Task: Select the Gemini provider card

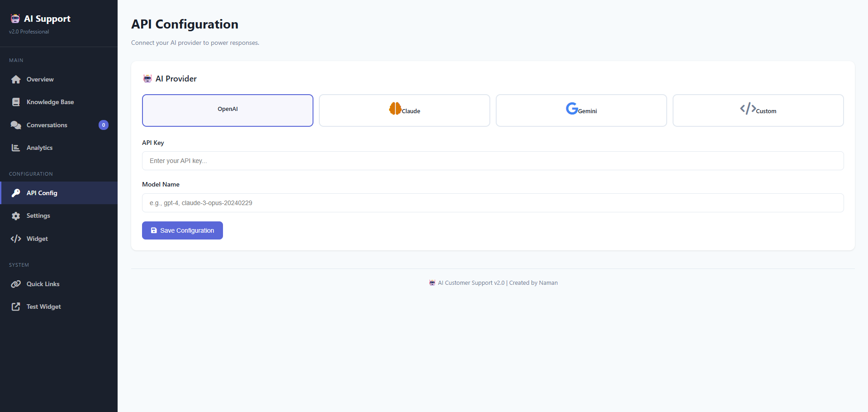Action: 581,110
